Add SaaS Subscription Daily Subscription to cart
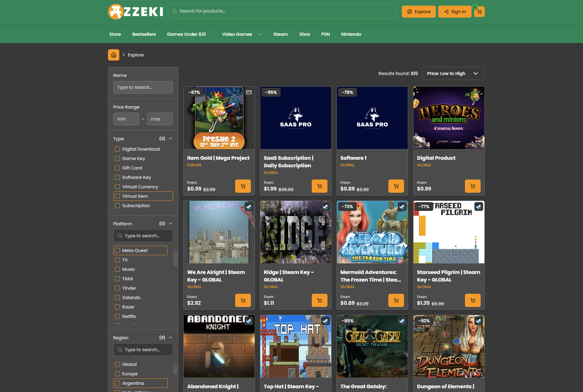The image size is (583, 392). [x=320, y=186]
